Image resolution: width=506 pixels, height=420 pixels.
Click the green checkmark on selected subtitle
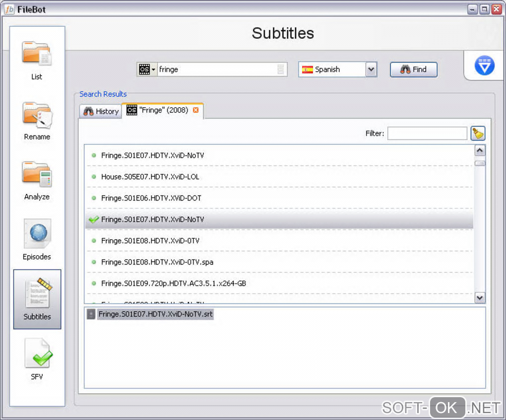[x=94, y=219]
